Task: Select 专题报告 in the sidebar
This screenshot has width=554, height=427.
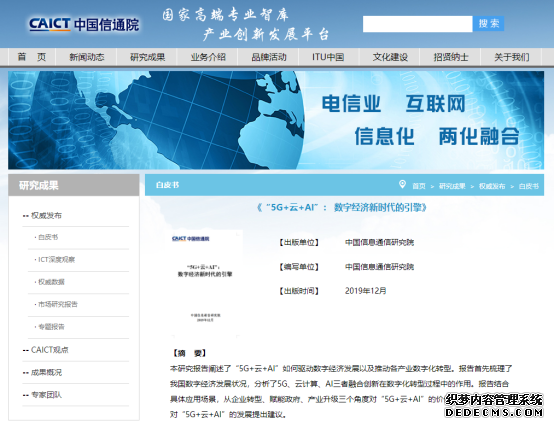Action: [51, 327]
